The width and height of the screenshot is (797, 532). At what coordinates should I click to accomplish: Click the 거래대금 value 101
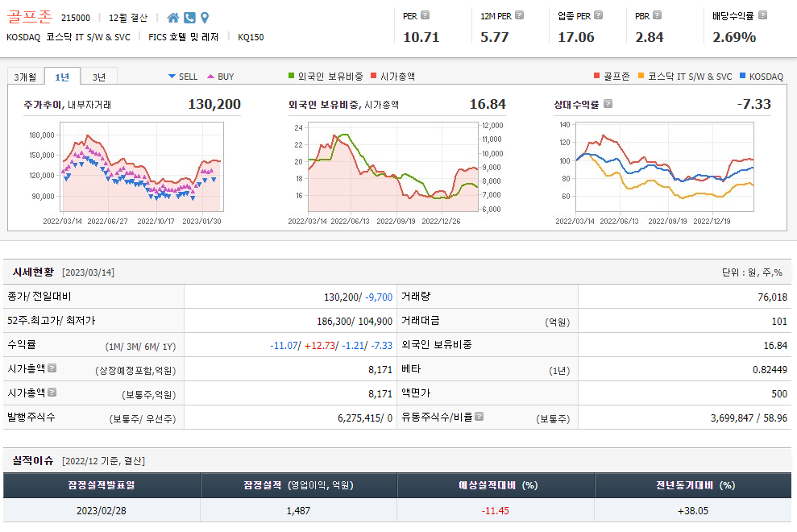(779, 322)
